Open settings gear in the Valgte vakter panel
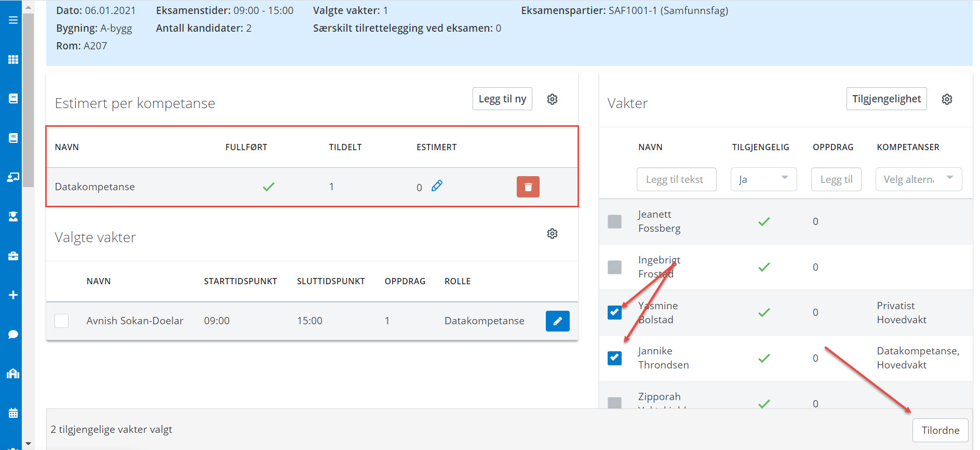Viewport: 980px width, 450px height. coord(552,234)
